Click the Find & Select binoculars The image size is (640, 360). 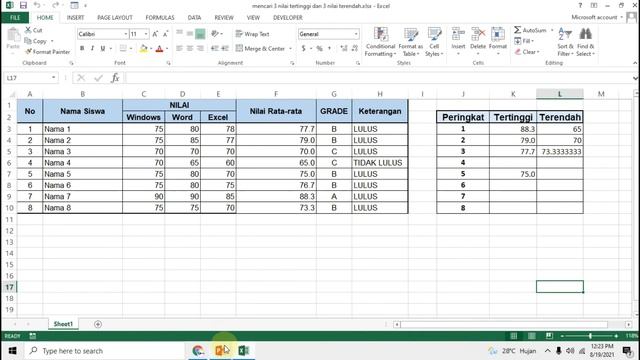(585, 35)
